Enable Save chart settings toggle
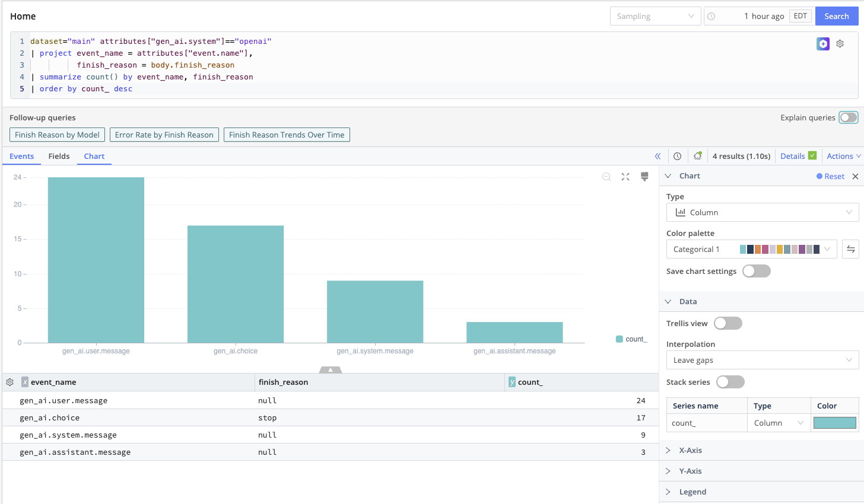 [756, 271]
